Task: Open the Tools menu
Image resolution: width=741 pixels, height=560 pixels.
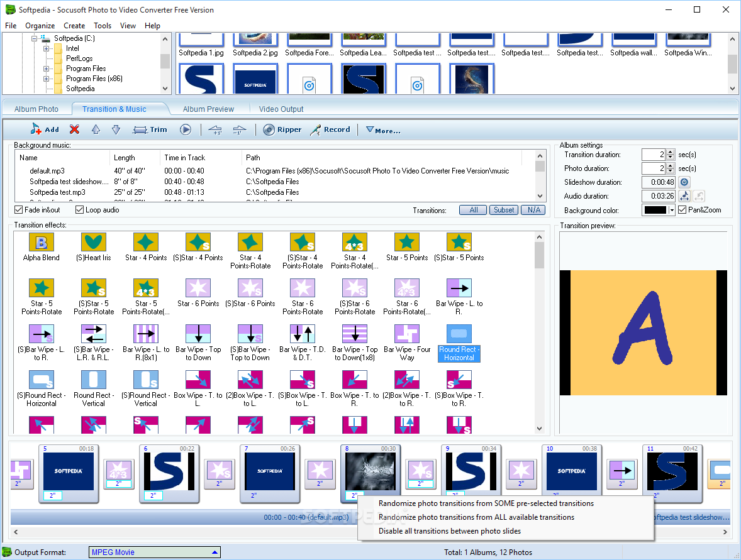Action: click(102, 26)
